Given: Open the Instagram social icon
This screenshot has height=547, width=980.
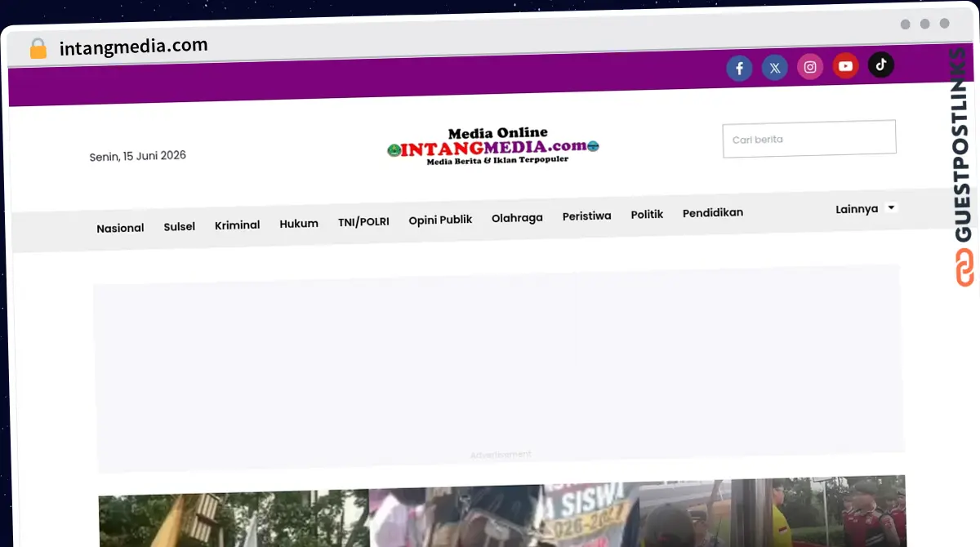Looking at the screenshot, I should (x=810, y=67).
